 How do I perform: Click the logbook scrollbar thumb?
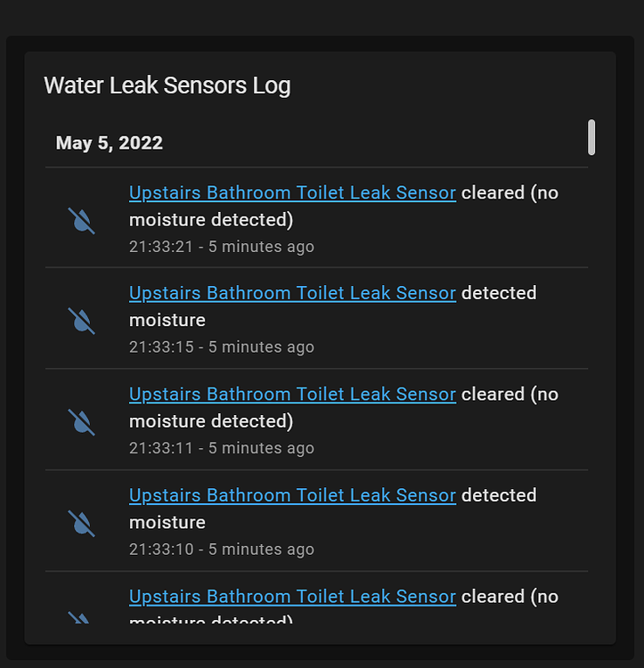tap(591, 137)
